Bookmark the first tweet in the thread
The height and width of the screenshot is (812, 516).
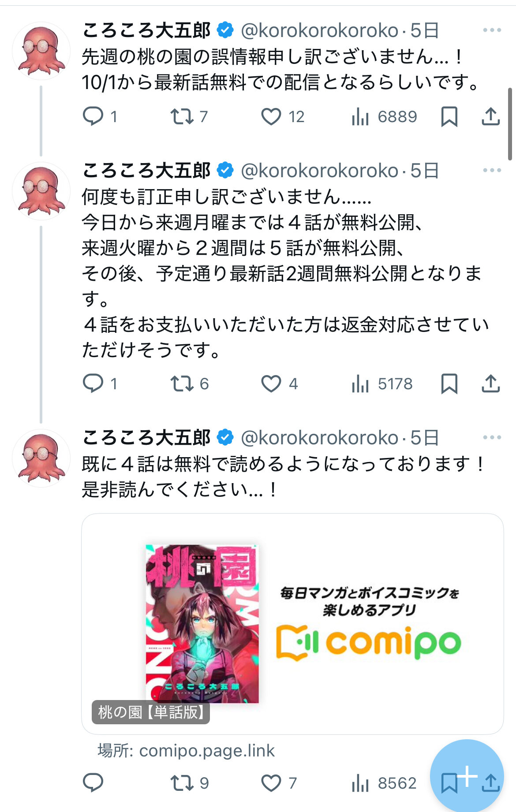coord(449,117)
